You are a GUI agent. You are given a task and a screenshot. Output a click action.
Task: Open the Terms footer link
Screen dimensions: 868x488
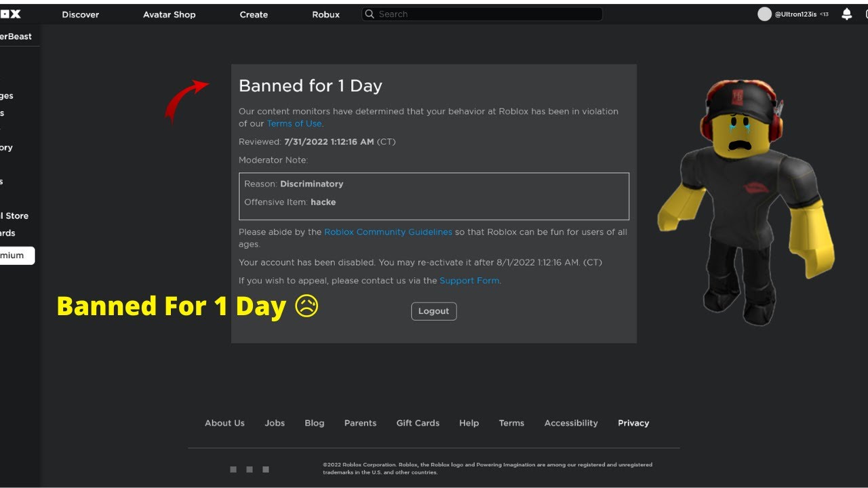511,423
